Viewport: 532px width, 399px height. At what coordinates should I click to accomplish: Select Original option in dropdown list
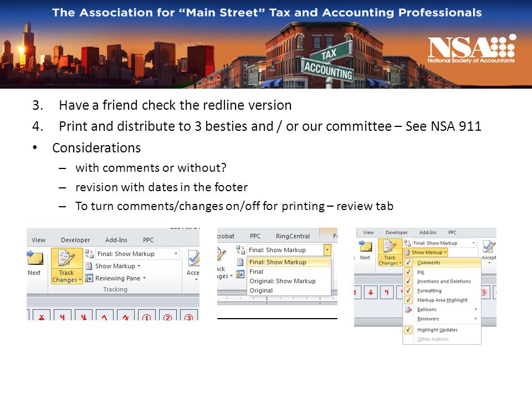(289, 290)
